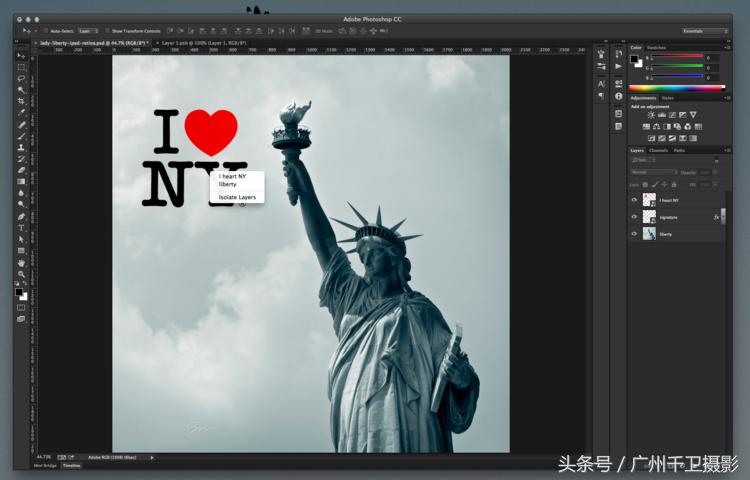Viewport: 750px width, 480px height.
Task: Select the Zoom magnifier tool
Action: click(21, 274)
